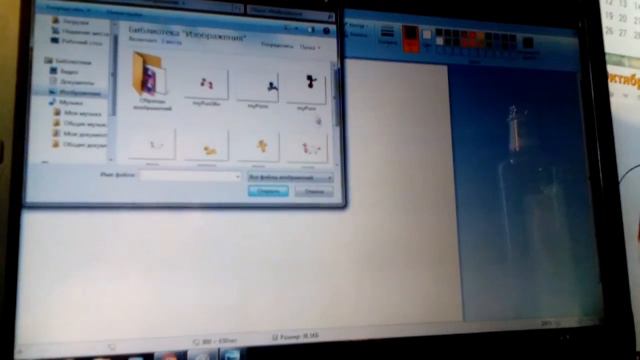Screen dimensions: 640x360
Task: Select the Общая музыка folder
Action: 80,123
